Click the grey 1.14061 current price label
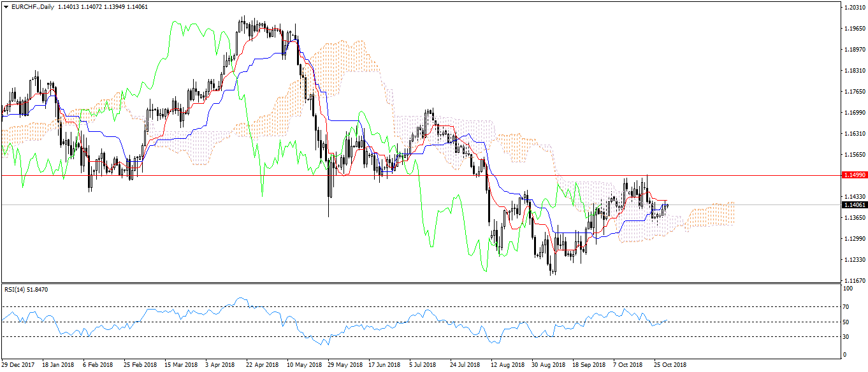The height and width of the screenshot is (372, 868). click(853, 205)
